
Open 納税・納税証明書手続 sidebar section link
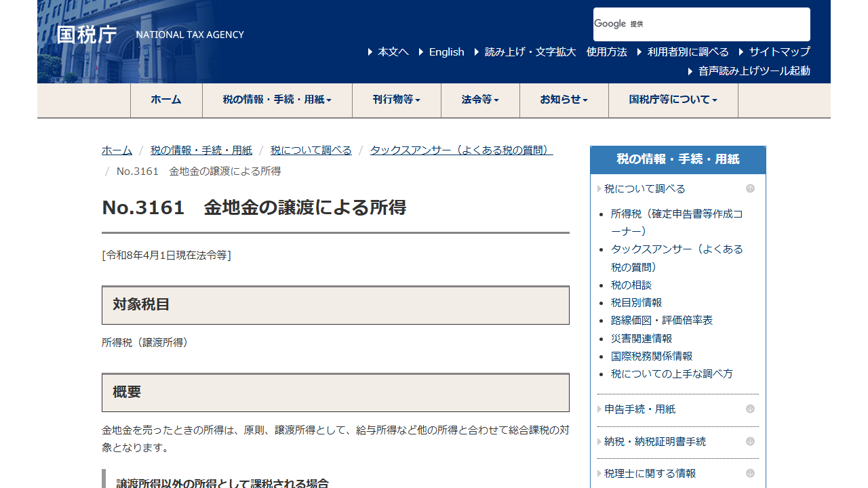pos(655,441)
